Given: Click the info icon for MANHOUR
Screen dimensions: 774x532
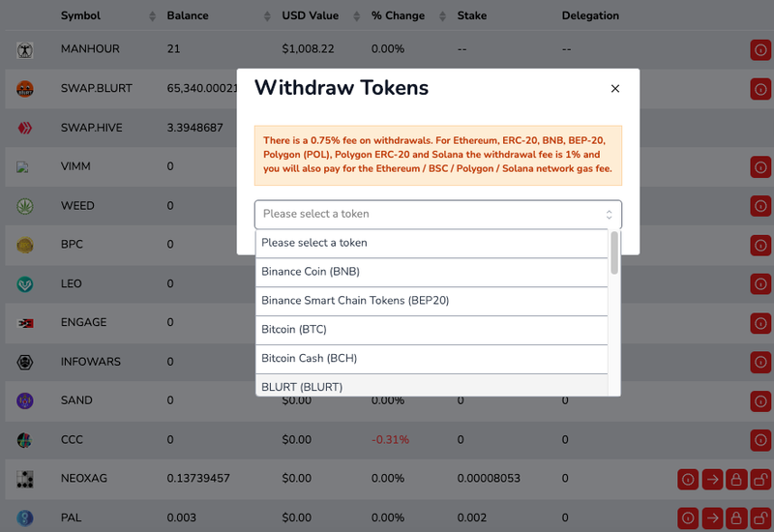Looking at the screenshot, I should point(760,49).
